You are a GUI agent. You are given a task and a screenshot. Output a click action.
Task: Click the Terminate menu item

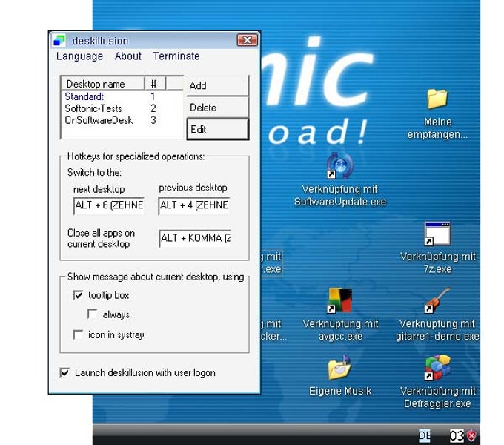coord(176,56)
